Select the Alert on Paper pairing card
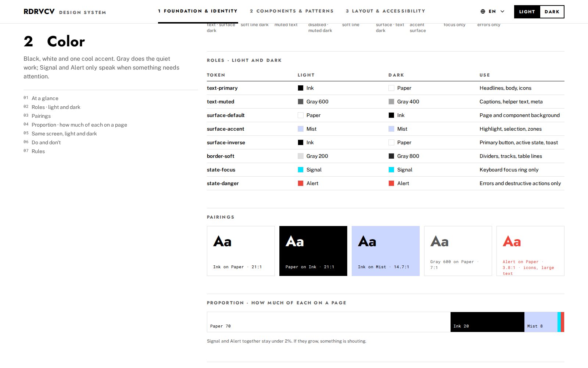The width and height of the screenshot is (588, 368). coord(530,251)
